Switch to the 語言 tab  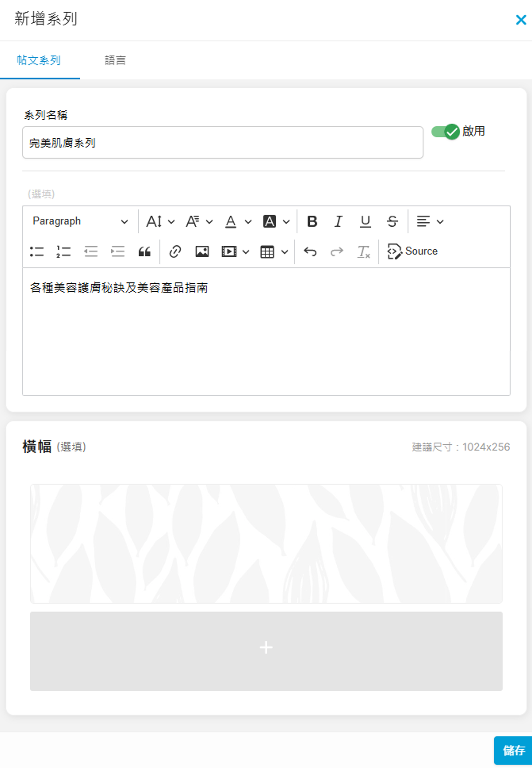pyautogui.click(x=115, y=60)
